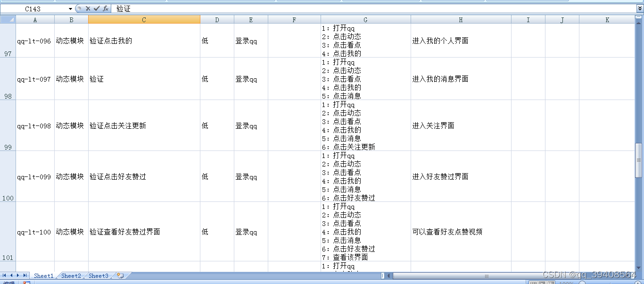Select column F header
The height and width of the screenshot is (284, 644).
tap(294, 19)
